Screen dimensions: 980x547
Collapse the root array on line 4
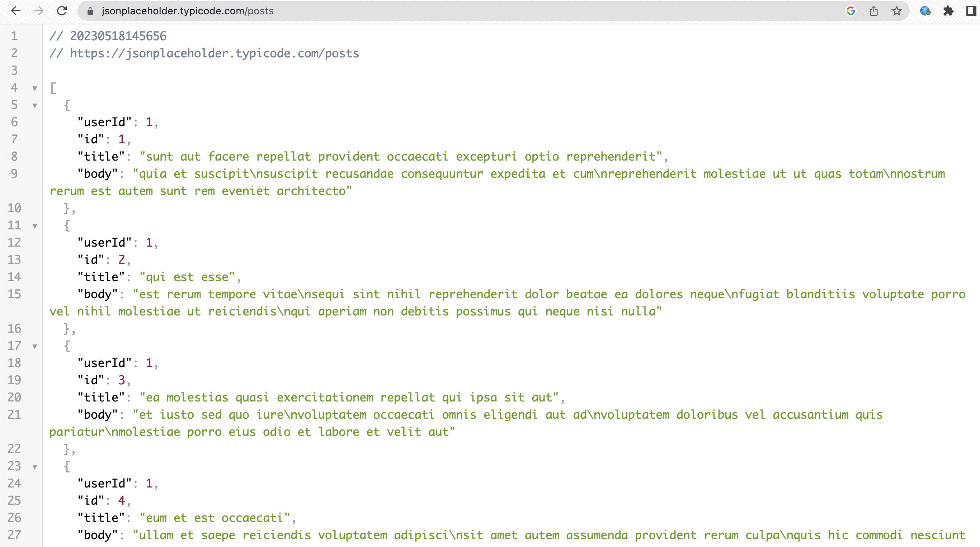tap(35, 88)
